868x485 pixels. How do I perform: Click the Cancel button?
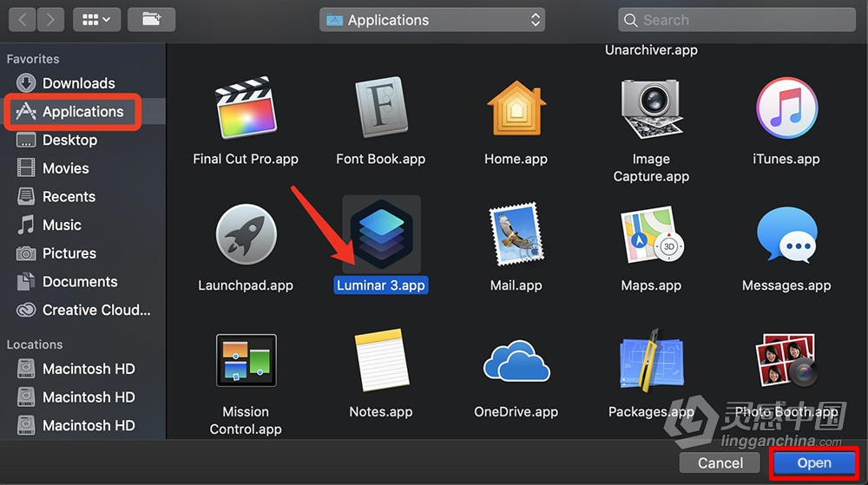click(x=720, y=463)
